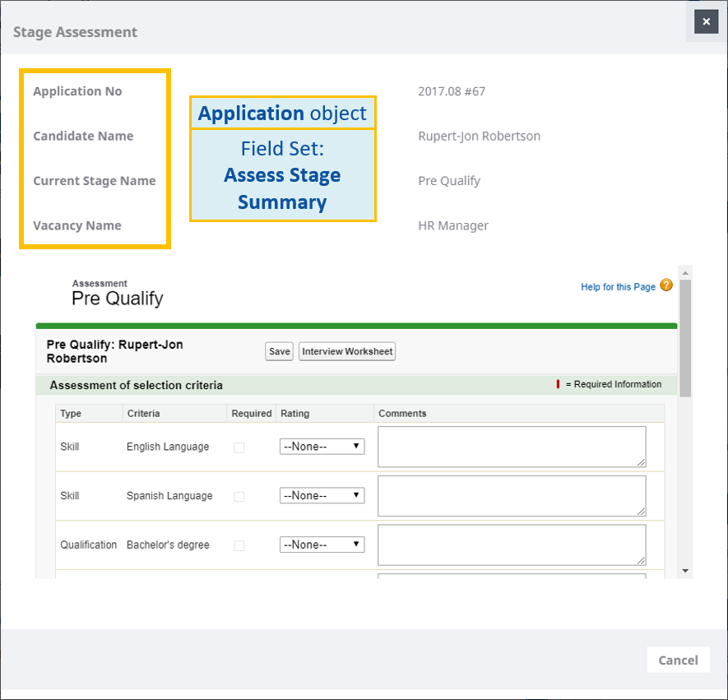Open Rating dropdown for Bachelor's degree
728x700 pixels.
(322, 545)
